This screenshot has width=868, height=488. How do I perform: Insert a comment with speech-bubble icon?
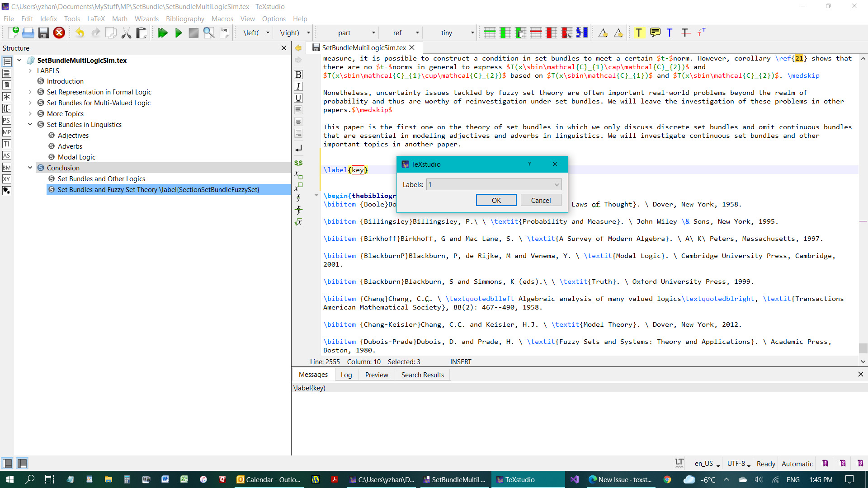[x=656, y=33]
